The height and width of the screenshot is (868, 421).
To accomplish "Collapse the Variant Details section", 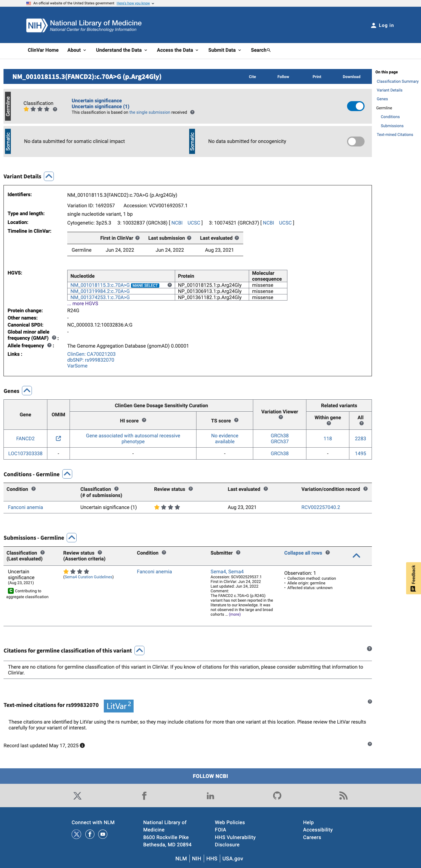I will [x=49, y=176].
